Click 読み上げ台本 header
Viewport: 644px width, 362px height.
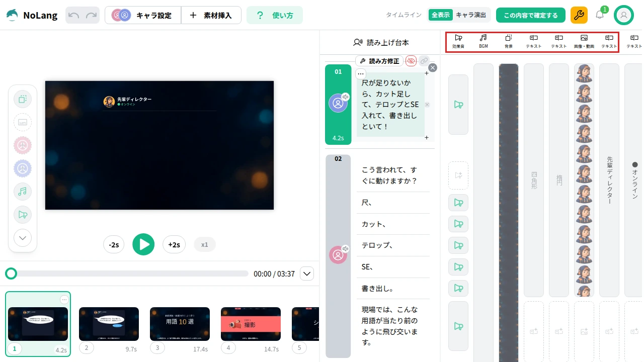381,43
